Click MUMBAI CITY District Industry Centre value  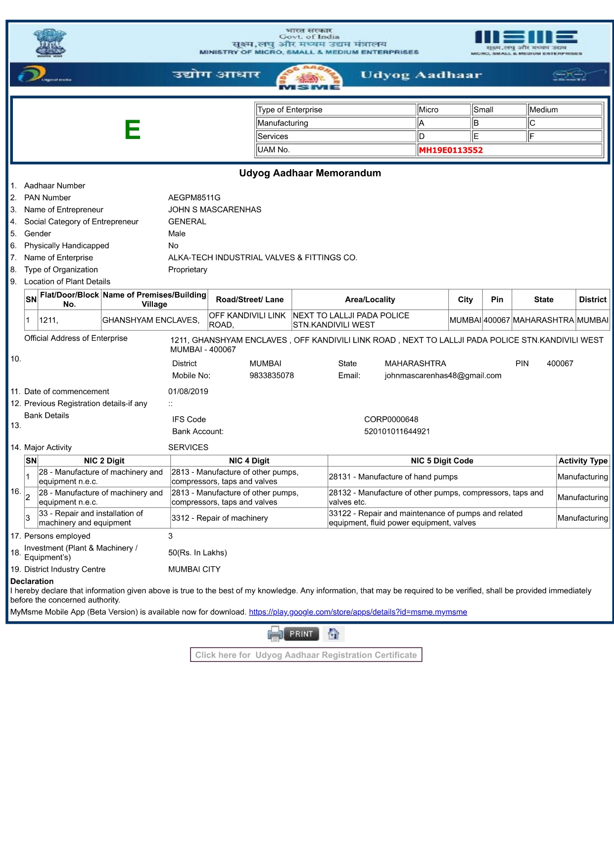(194, 569)
